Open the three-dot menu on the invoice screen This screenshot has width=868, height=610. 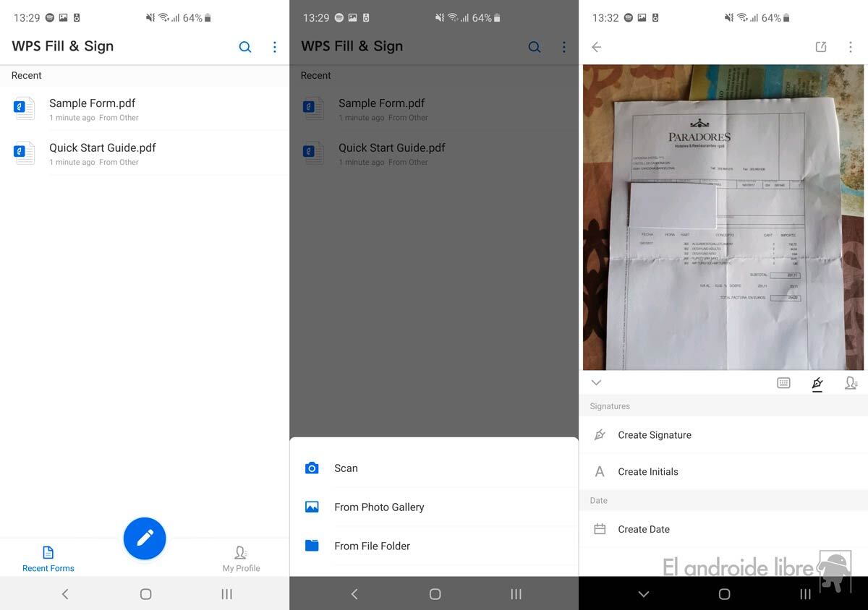click(850, 47)
